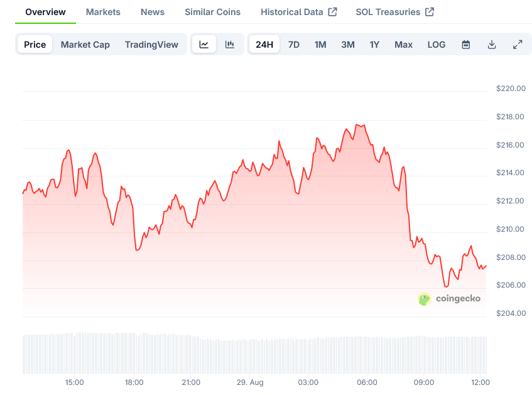Select the 24H time range
This screenshot has height=395, width=532.
(264, 45)
